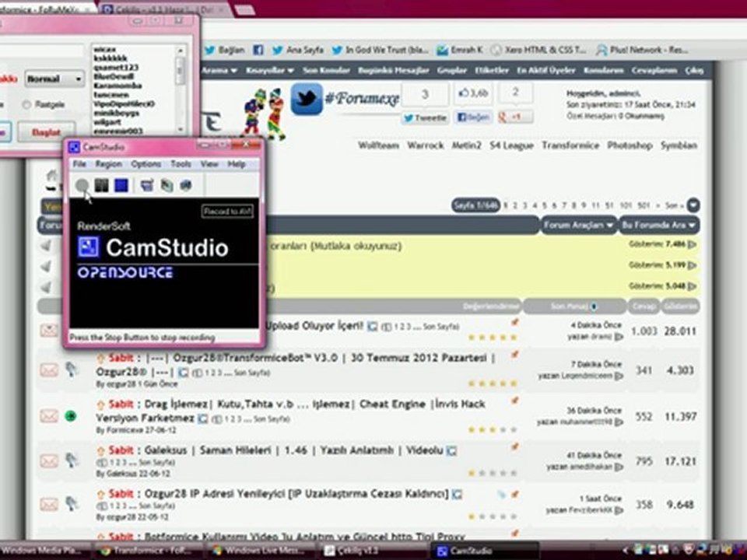747x560 pixels.
Task: Click the username list scrollbar
Action: click(x=180, y=89)
